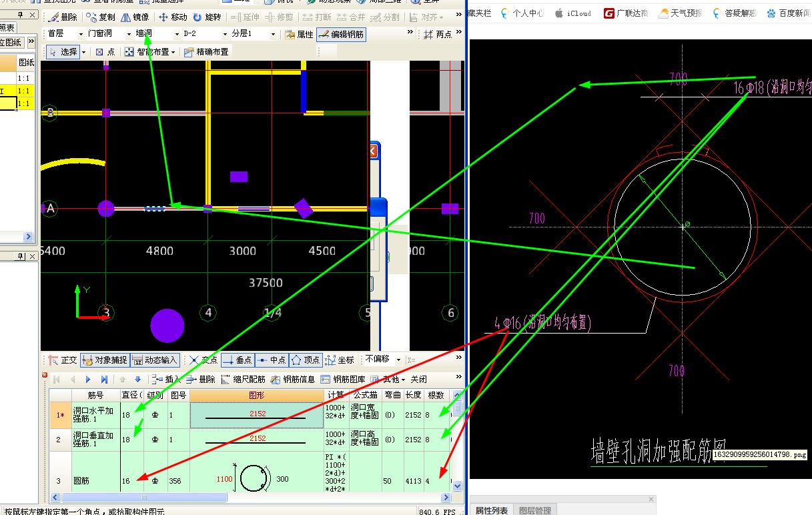Click 删除 in the rebar table toolbar
Screen dimensions: 812x515
pyautogui.click(x=201, y=379)
